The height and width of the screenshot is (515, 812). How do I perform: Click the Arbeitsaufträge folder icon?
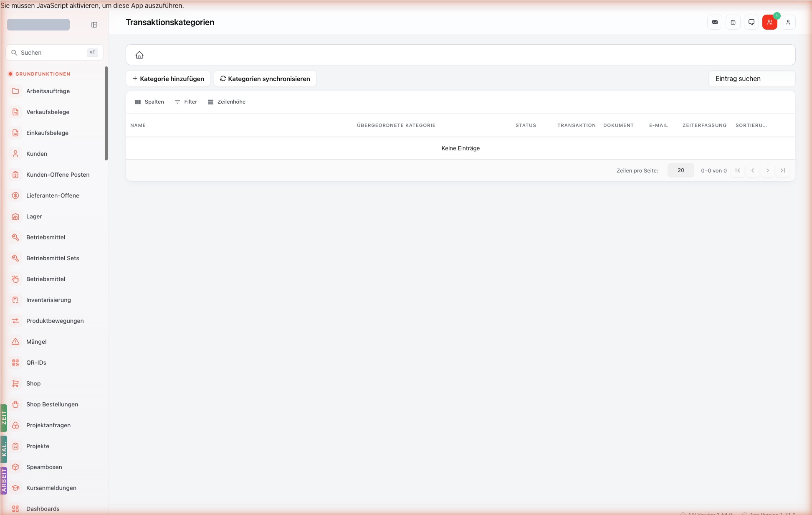(15, 91)
